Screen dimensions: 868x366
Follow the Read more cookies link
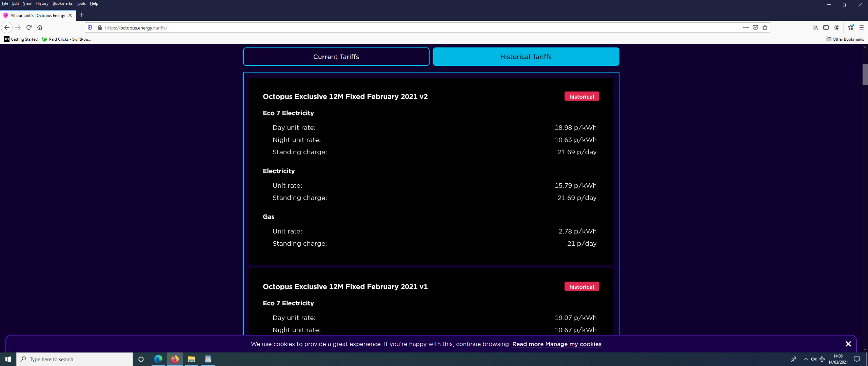coord(528,344)
